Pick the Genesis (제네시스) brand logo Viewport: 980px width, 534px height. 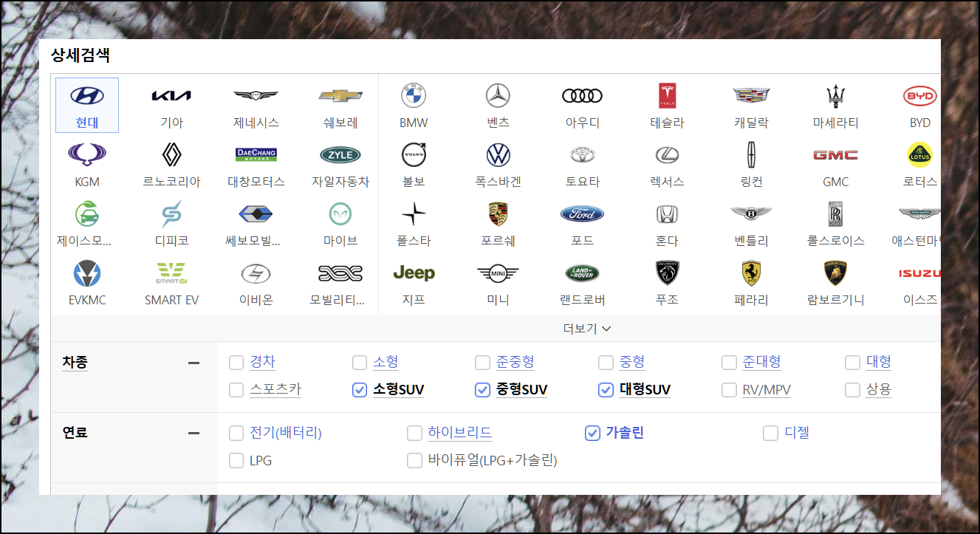[x=256, y=95]
